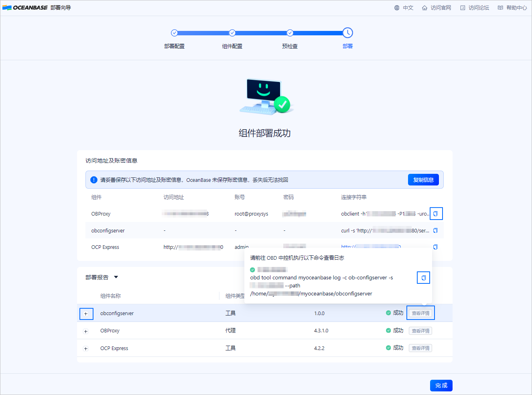Click the 组件部署成功 heading
Screen dimensions: 532x395
point(265,133)
